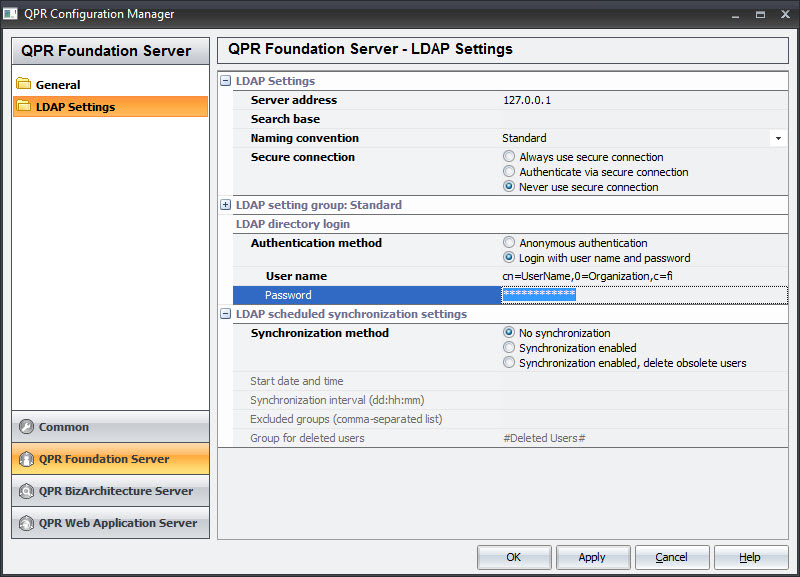Click the Common section wrench icon
800x577 pixels.
(27, 427)
